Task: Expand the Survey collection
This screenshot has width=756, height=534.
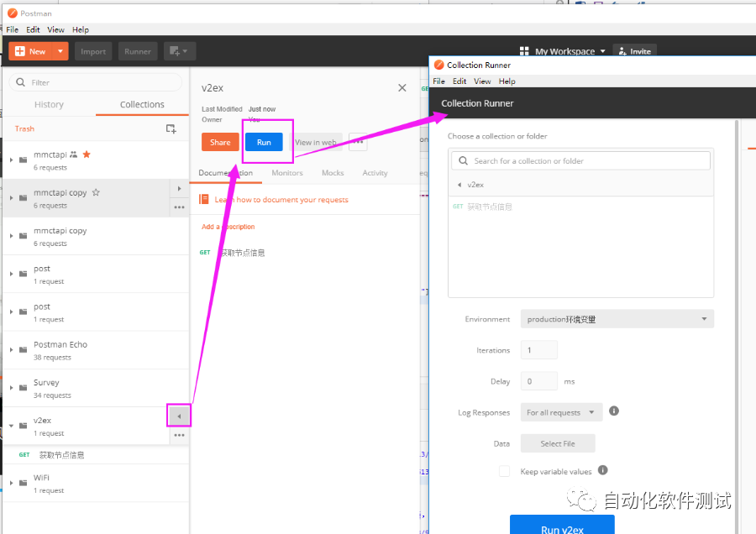Action: [11, 388]
